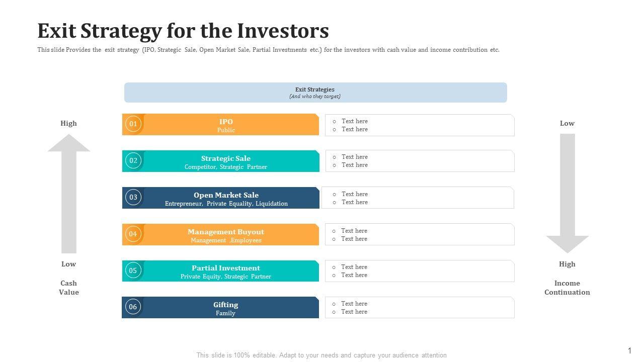The width and height of the screenshot is (644, 362).
Task: Click the text box beside IPO
Action: 420,125
